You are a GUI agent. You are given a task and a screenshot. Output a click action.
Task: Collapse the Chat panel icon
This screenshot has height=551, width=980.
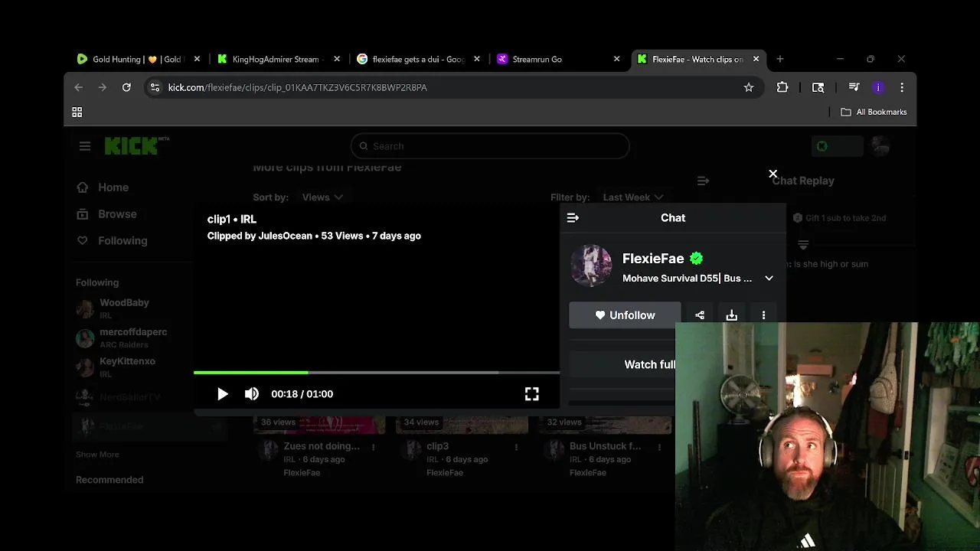click(573, 218)
